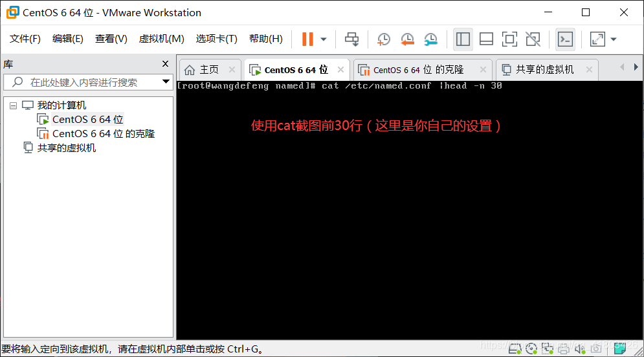Click the hard disk status icon
The height and width of the screenshot is (357, 644).
(515, 349)
